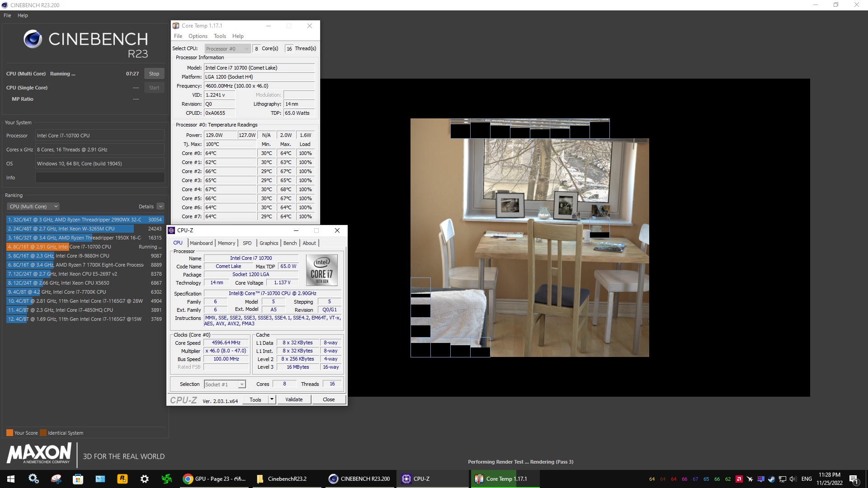868x488 pixels.
Task: Open the CPU-Z Tools dropdown arrow
Action: (272, 399)
